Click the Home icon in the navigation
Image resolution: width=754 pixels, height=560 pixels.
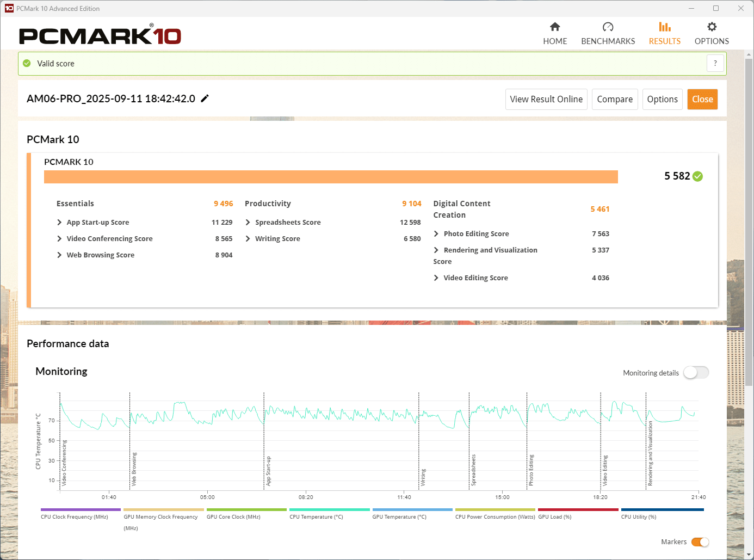tap(555, 27)
